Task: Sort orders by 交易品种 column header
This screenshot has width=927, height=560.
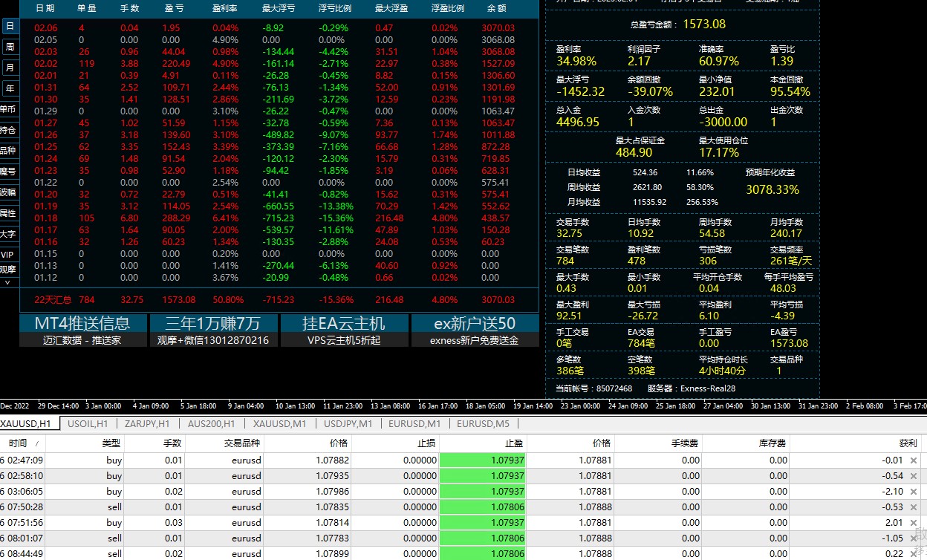Action: coord(224,443)
